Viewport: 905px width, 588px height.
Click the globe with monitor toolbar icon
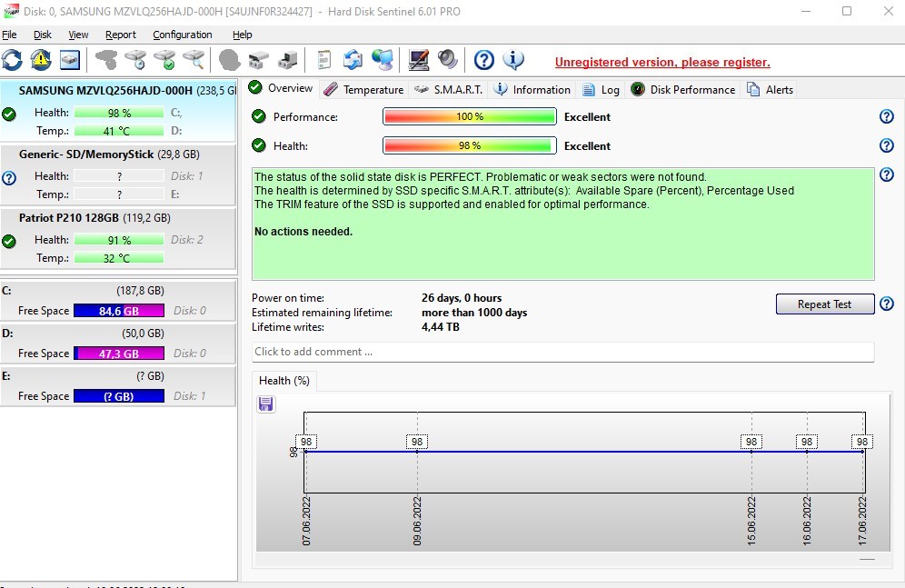pos(383,60)
